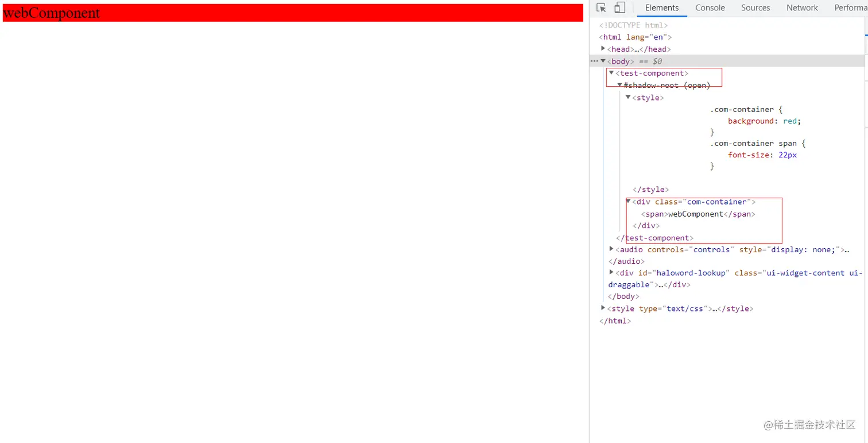The height and width of the screenshot is (443, 868).
Task: Expand the haloword-lookup div
Action: tap(611, 272)
